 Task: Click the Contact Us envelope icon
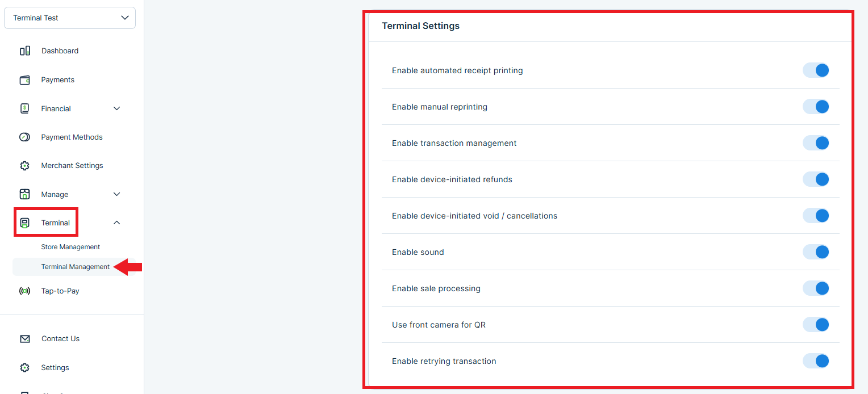(25, 339)
